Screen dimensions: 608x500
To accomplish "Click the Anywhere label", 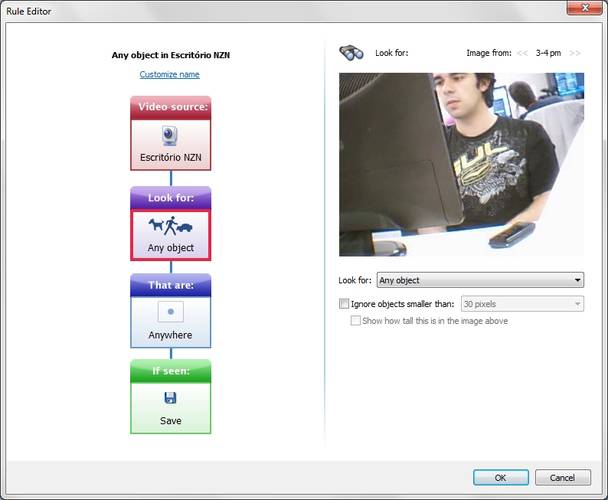I will 170,335.
